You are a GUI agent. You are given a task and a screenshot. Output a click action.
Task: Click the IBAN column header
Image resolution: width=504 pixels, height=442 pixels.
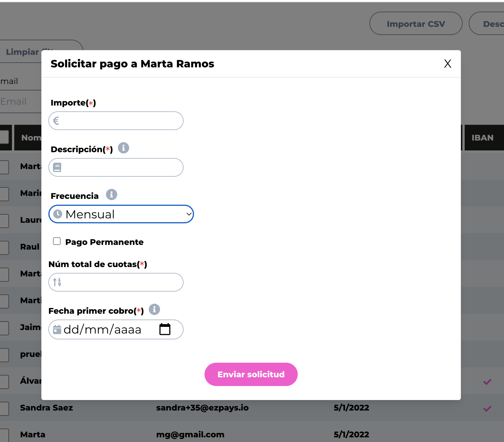pos(482,138)
